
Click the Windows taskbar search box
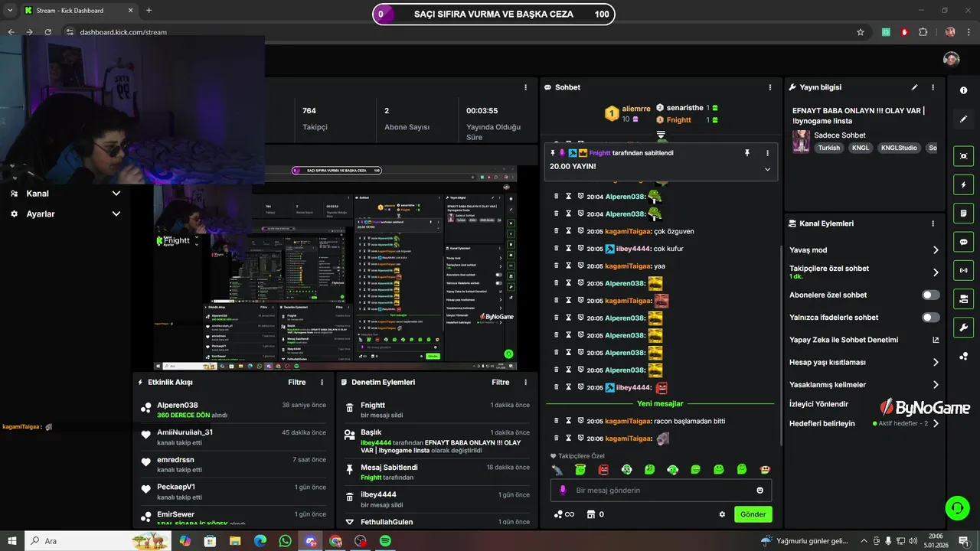[98, 541]
